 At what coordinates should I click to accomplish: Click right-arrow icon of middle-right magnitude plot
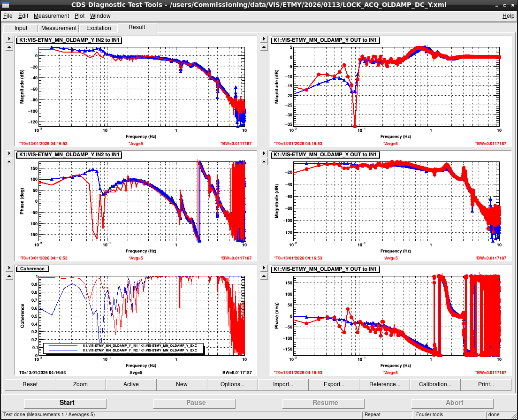pyautogui.click(x=264, y=153)
